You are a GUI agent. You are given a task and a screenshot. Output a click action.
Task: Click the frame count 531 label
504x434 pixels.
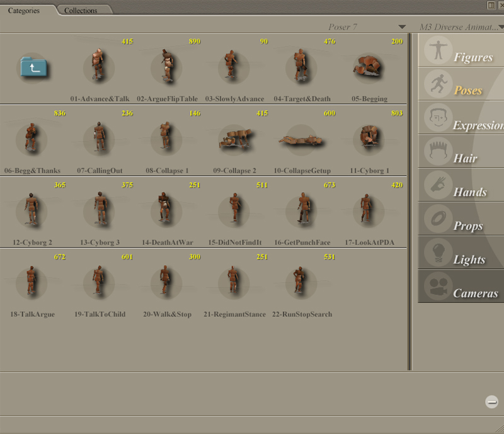click(x=329, y=257)
